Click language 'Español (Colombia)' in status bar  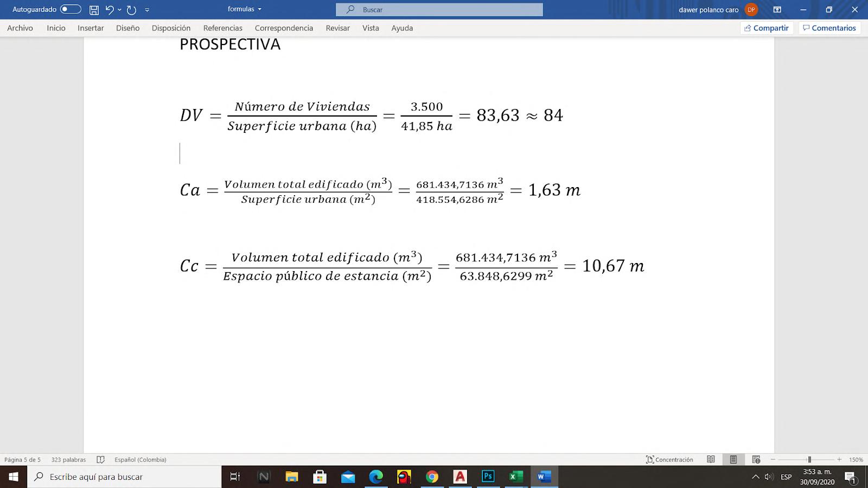(141, 460)
